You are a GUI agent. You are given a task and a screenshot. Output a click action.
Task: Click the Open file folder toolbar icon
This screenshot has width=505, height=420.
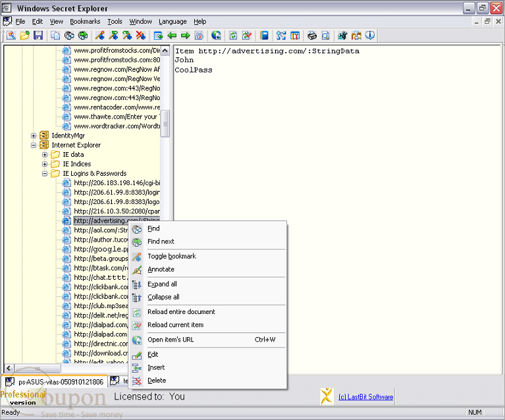click(25, 36)
